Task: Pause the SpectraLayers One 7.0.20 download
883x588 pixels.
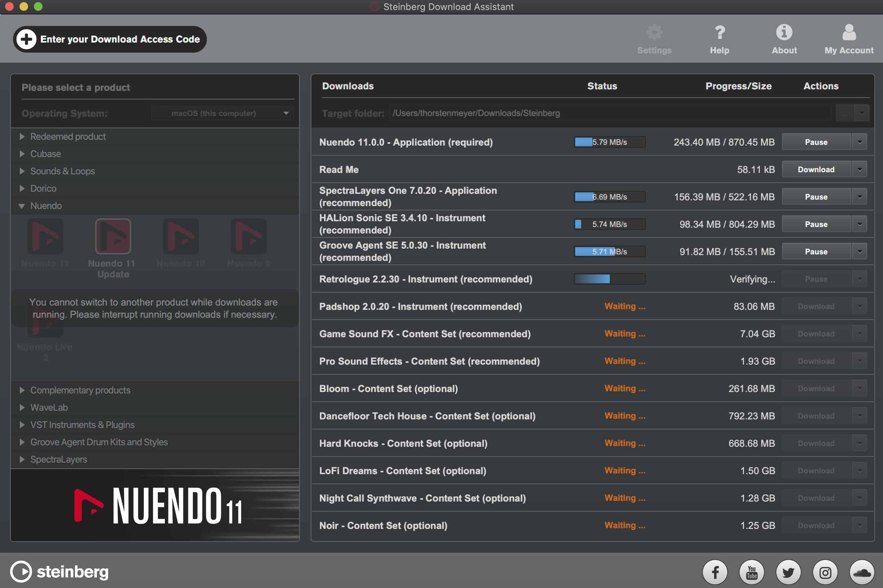Action: pos(816,197)
